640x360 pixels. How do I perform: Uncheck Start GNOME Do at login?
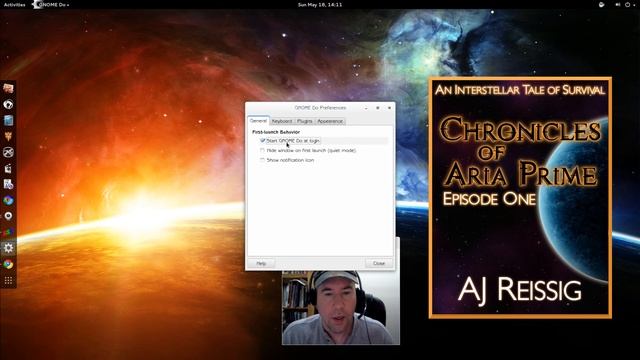coord(262,140)
